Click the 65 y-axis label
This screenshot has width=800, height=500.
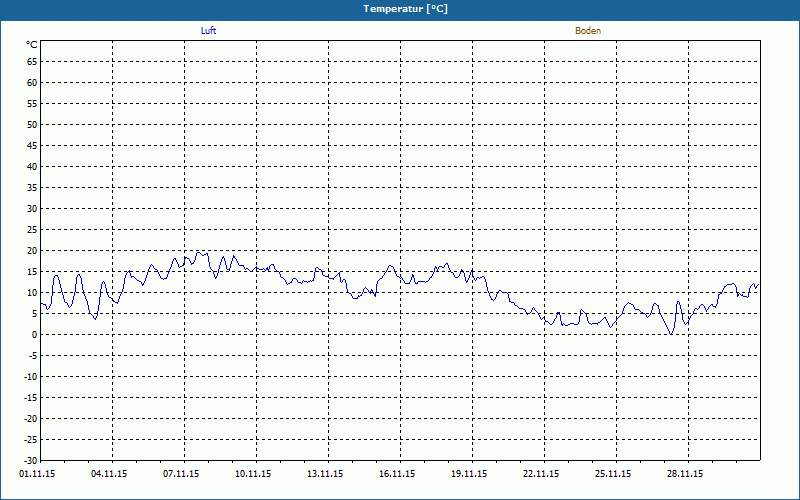[32, 62]
